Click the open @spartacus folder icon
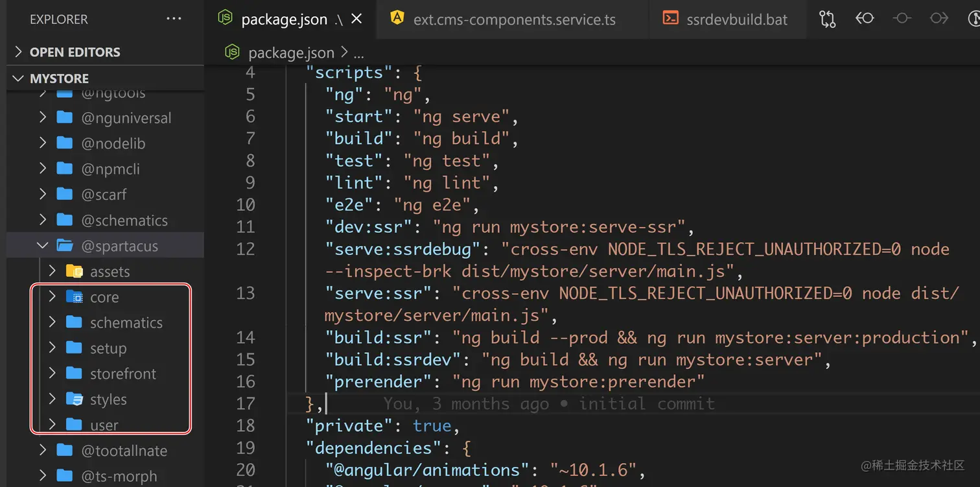 pos(65,246)
